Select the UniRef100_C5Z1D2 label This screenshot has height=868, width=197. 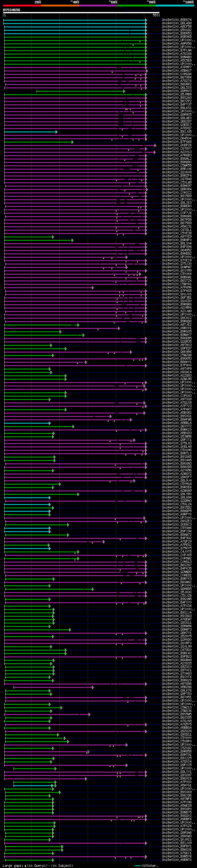[x=177, y=748]
